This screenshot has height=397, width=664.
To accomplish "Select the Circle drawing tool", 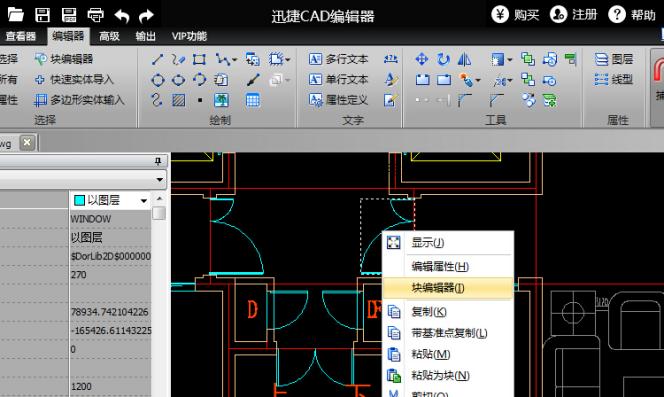I will point(158,80).
